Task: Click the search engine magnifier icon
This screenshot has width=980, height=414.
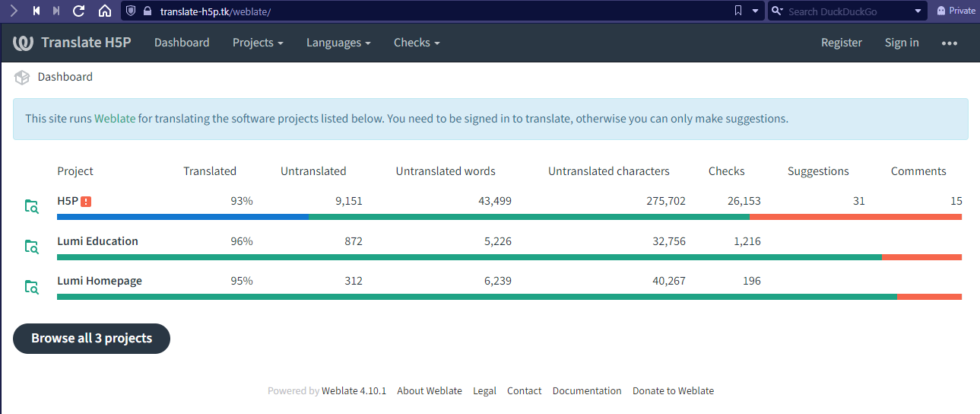Action: [x=777, y=11]
